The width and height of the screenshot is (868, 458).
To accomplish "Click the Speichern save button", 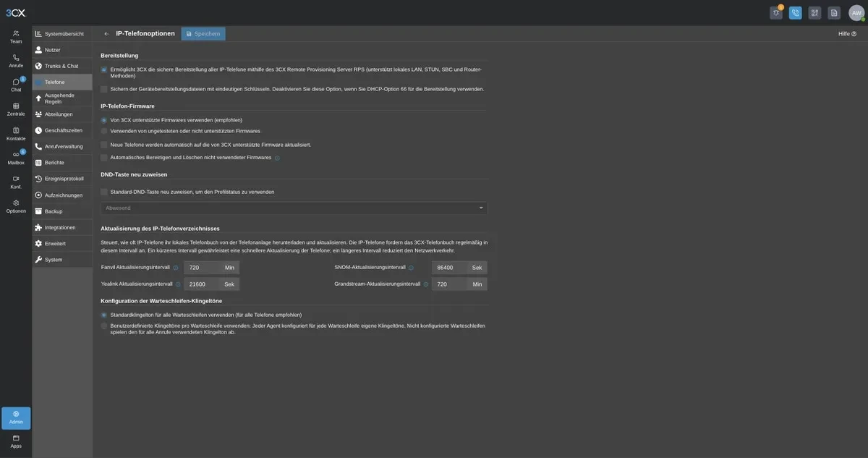I will point(203,34).
